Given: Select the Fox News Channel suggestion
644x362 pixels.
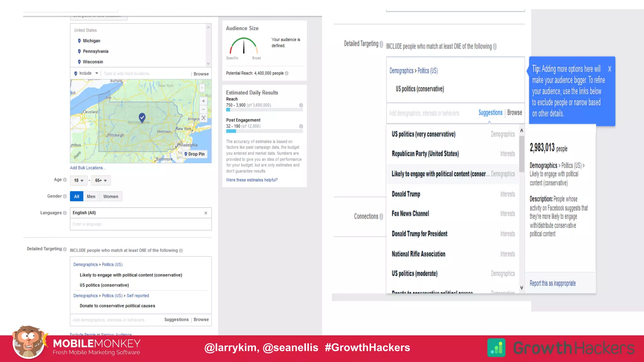Looking at the screenshot, I should 453,214.
